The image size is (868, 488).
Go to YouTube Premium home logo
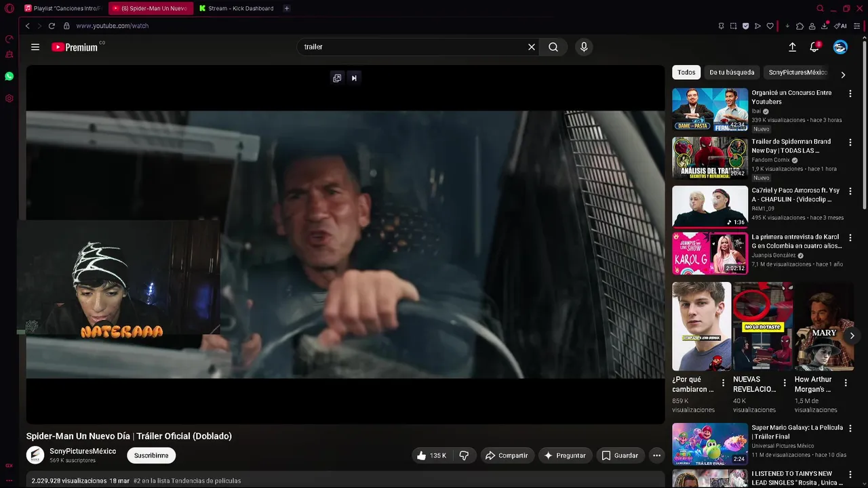75,47
